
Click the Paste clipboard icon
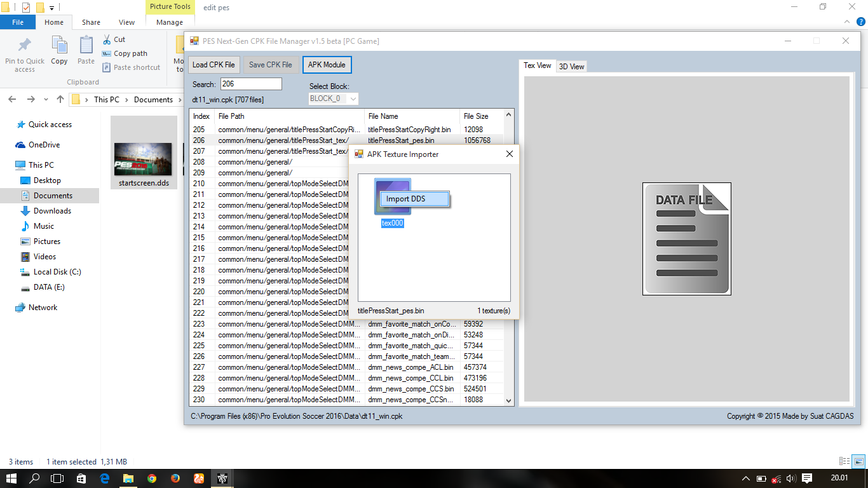86,46
